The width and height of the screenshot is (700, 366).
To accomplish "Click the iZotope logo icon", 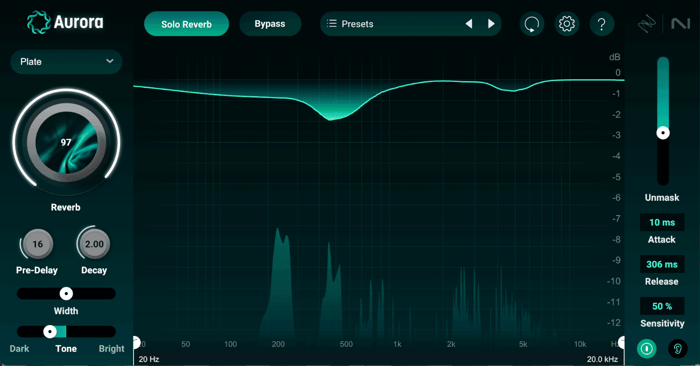I will pos(647,24).
